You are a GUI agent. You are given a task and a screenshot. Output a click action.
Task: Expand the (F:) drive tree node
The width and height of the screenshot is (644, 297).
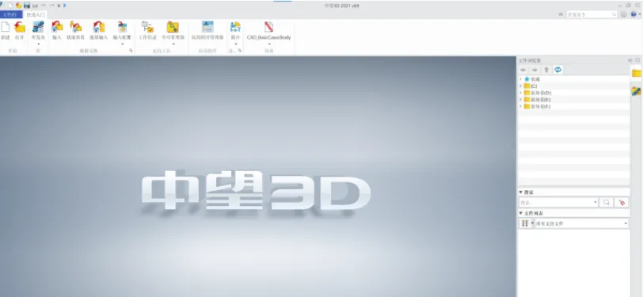click(x=520, y=106)
